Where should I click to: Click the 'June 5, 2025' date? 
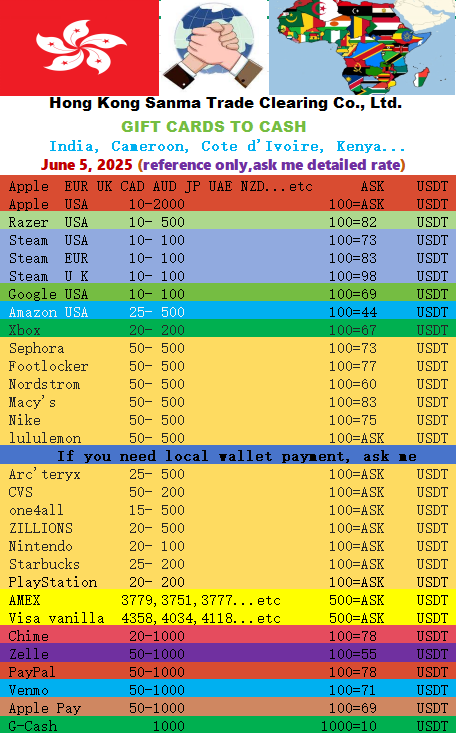click(x=87, y=165)
